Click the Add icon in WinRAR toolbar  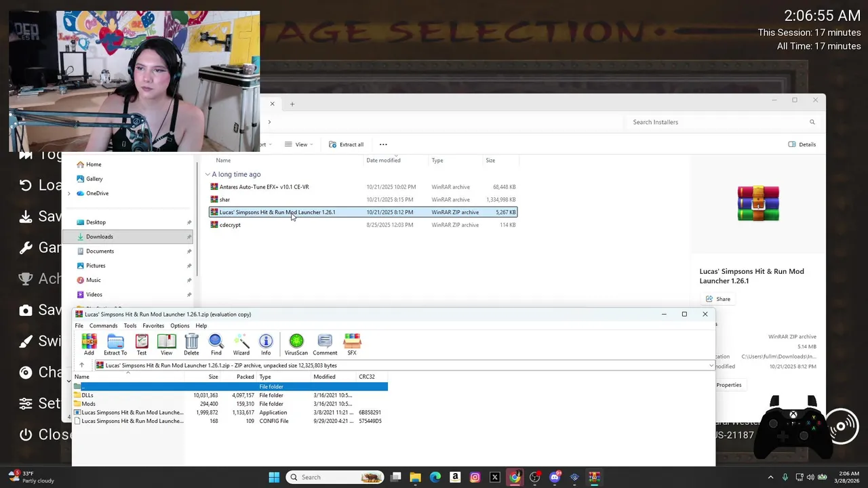89,344
